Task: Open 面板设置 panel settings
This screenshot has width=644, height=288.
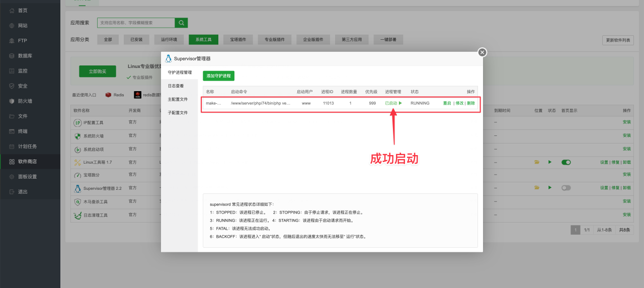Action: [x=27, y=176]
